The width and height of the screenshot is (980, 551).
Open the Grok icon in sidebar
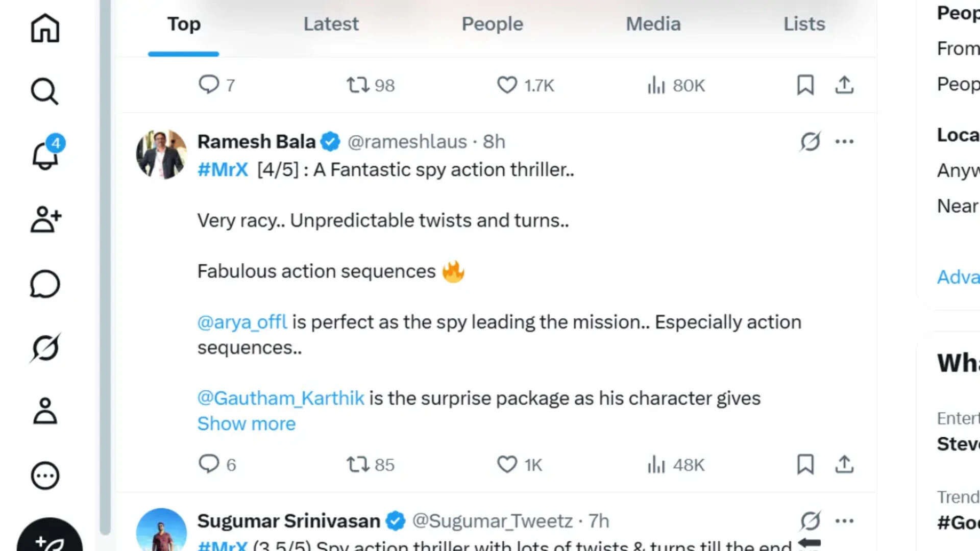coord(45,348)
